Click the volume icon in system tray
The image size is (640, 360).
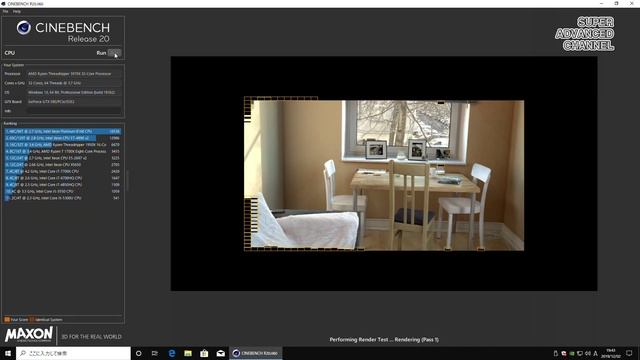(588, 353)
